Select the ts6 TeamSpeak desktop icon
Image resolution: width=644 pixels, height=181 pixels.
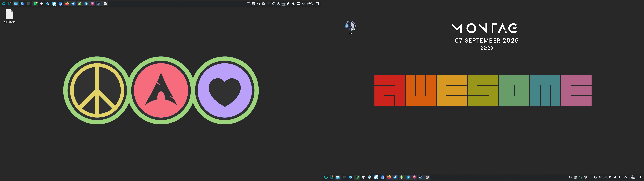[x=350, y=28]
